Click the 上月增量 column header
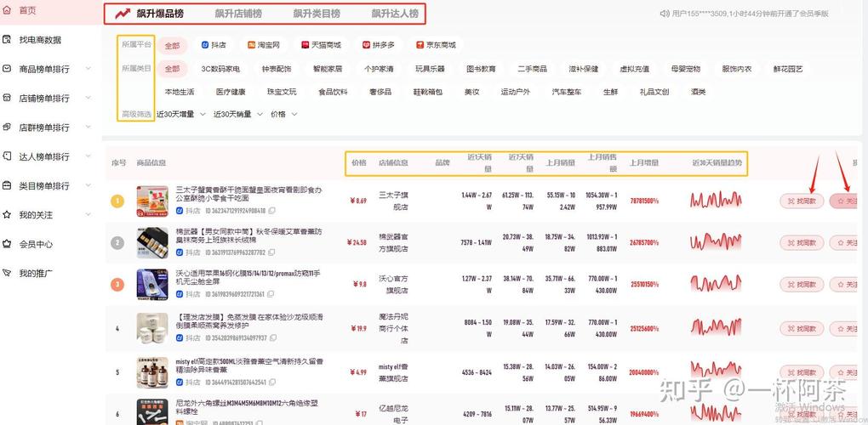This screenshot has height=425, width=868. (644, 163)
